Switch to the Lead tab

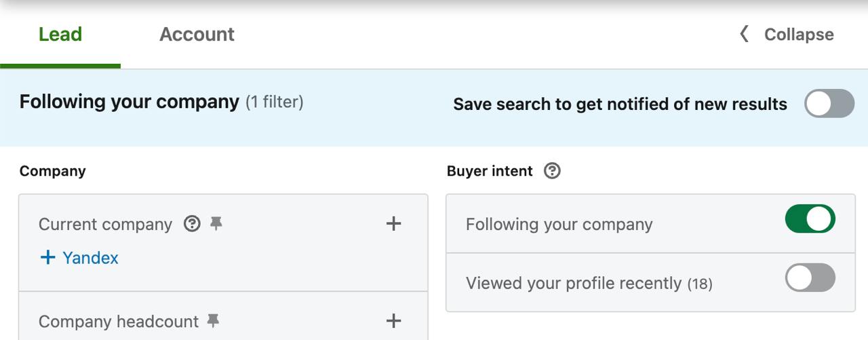click(x=60, y=35)
